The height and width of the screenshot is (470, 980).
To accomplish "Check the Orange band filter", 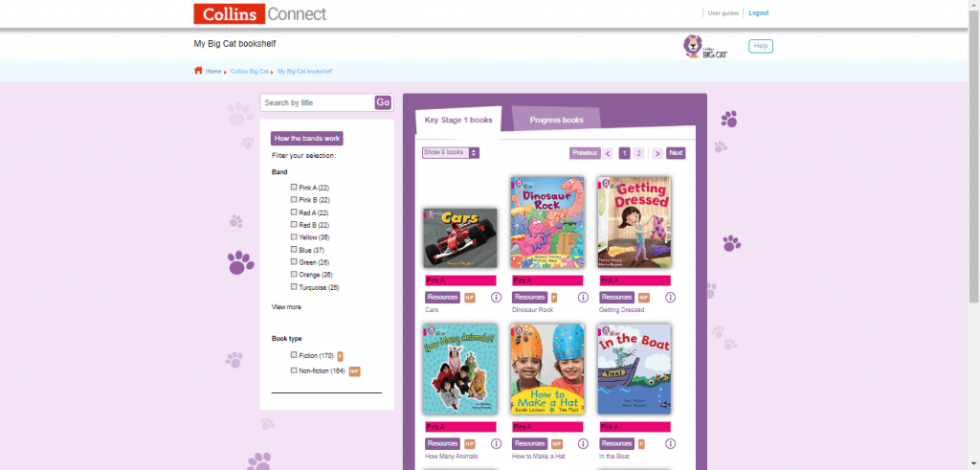I will click(x=294, y=275).
